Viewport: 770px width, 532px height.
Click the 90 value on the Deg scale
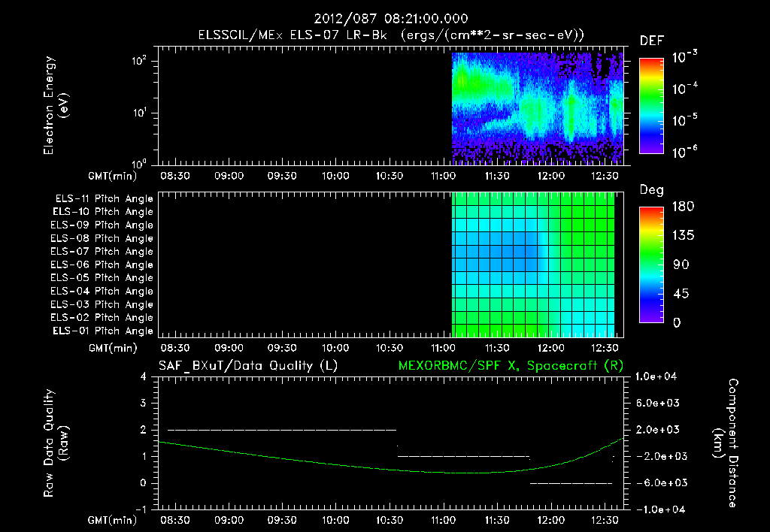pos(681,265)
